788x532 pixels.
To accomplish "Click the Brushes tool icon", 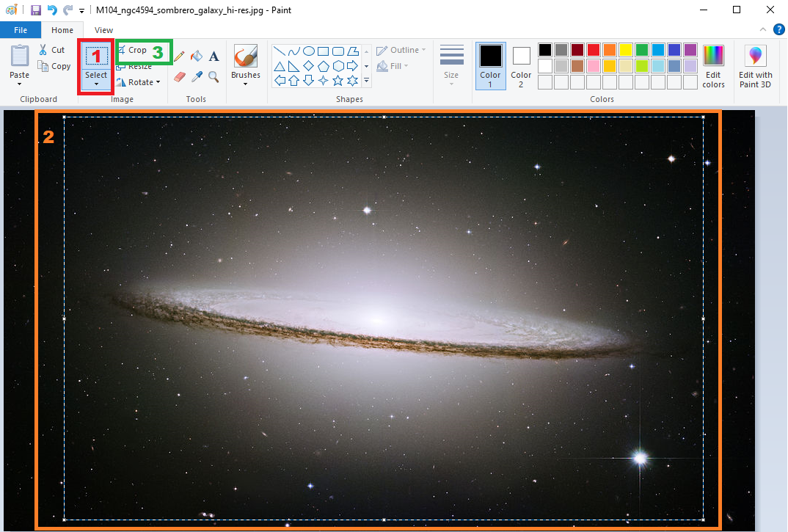I will (x=246, y=57).
